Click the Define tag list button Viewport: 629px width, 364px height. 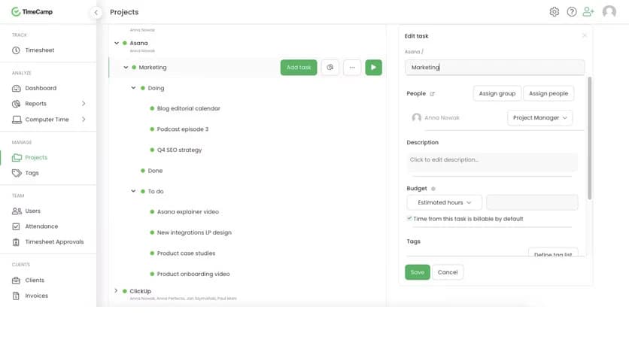[x=553, y=253]
